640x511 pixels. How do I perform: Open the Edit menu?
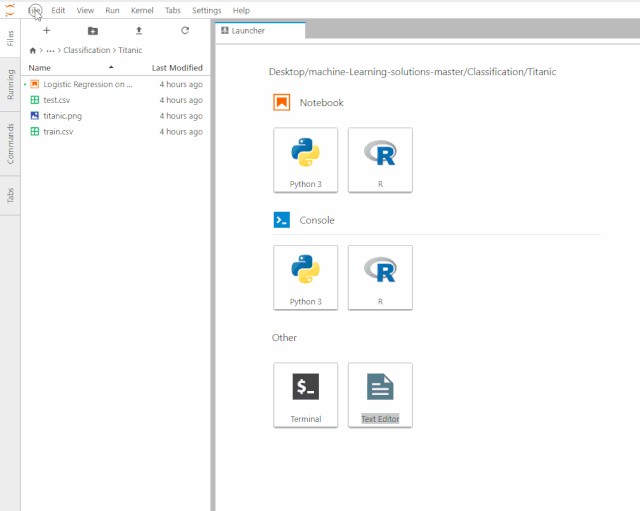point(58,10)
